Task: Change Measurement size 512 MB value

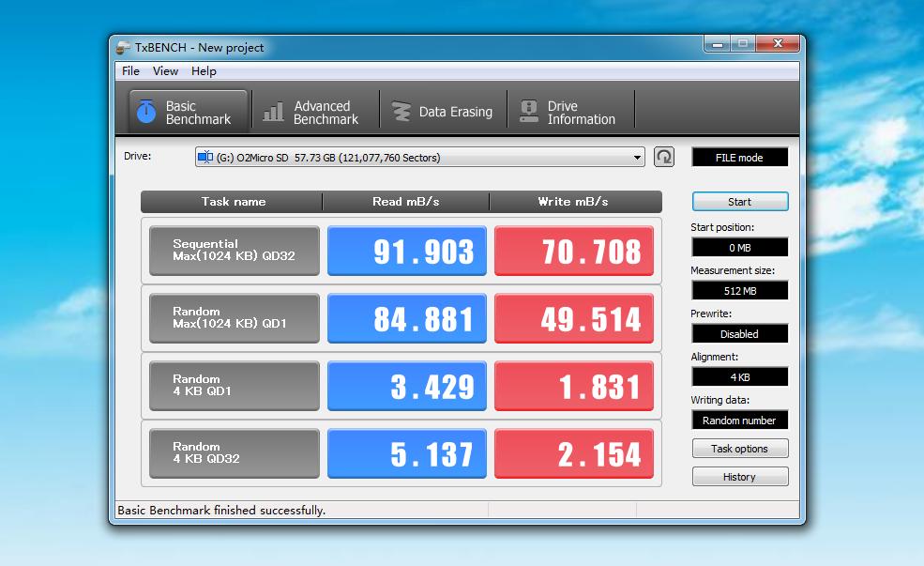Action: pos(739,291)
